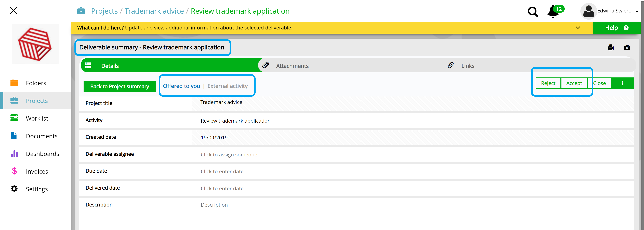
Task: Click Due date to enter a date
Action: point(222,171)
